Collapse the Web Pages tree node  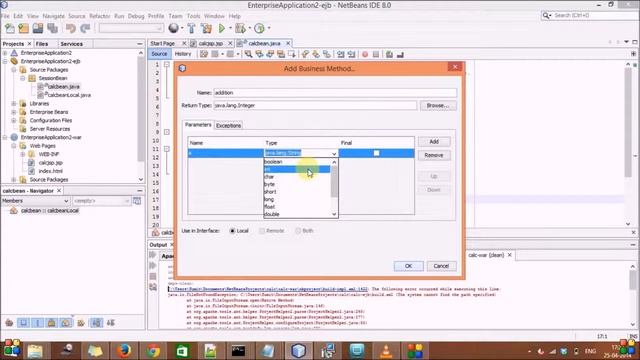14,146
